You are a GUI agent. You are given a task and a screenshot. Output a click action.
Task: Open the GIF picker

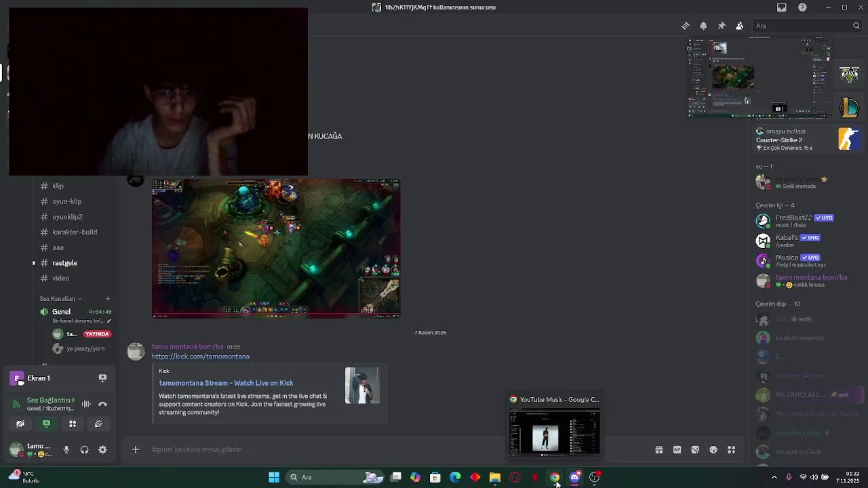point(677,449)
